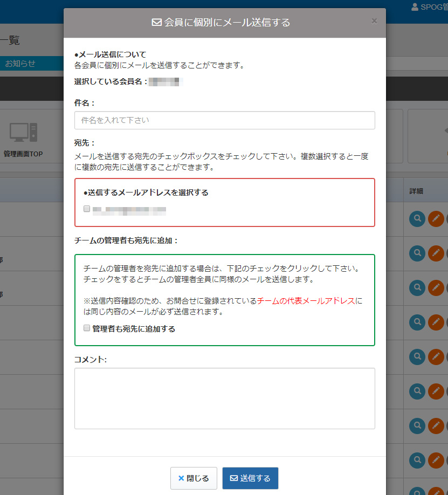Click the envelope icon inside the 送信する button
The image size is (448, 495).
[234, 478]
